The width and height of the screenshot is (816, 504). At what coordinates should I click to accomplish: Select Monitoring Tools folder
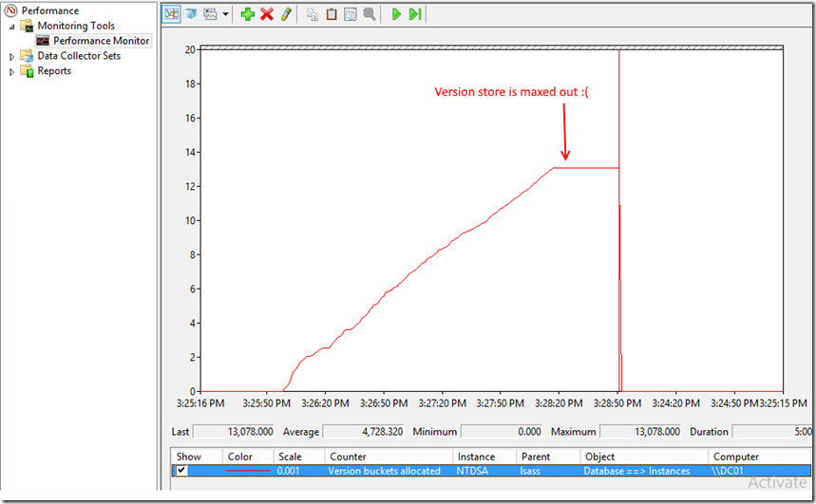click(76, 26)
